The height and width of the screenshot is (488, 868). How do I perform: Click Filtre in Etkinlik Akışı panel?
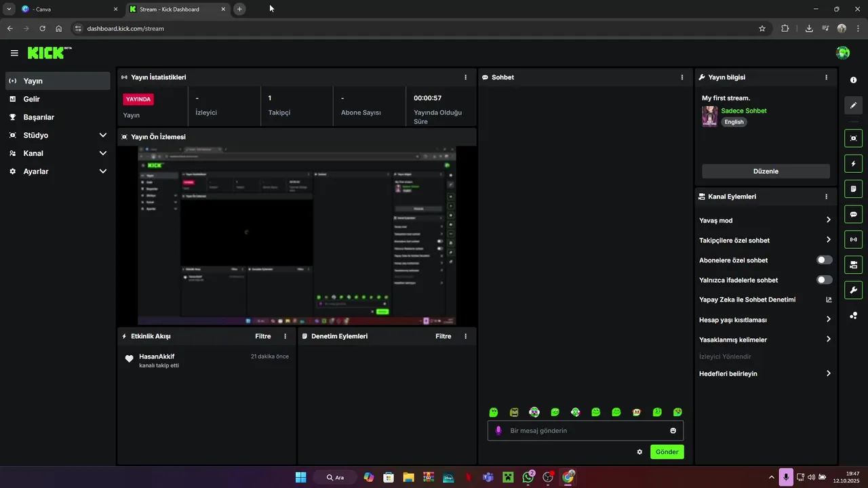[x=263, y=336]
